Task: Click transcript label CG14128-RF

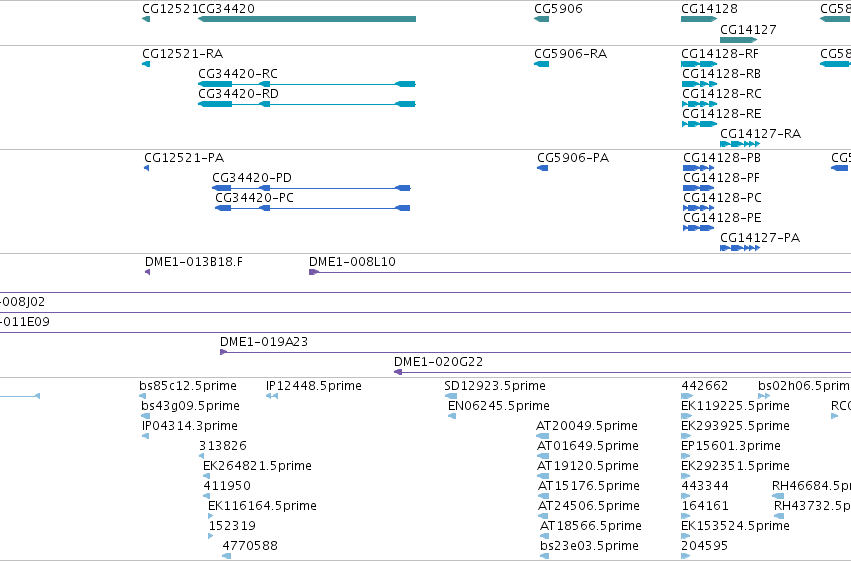Action: coord(720,54)
